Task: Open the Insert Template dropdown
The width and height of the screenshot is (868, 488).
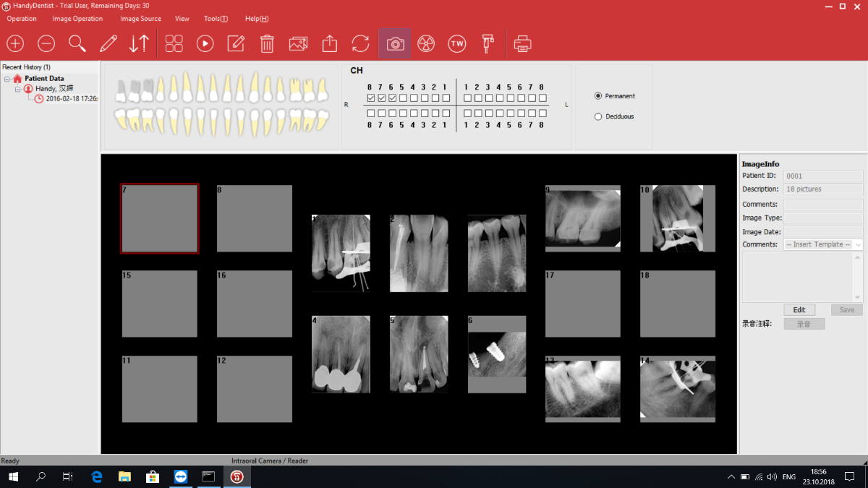Action: [x=823, y=245]
